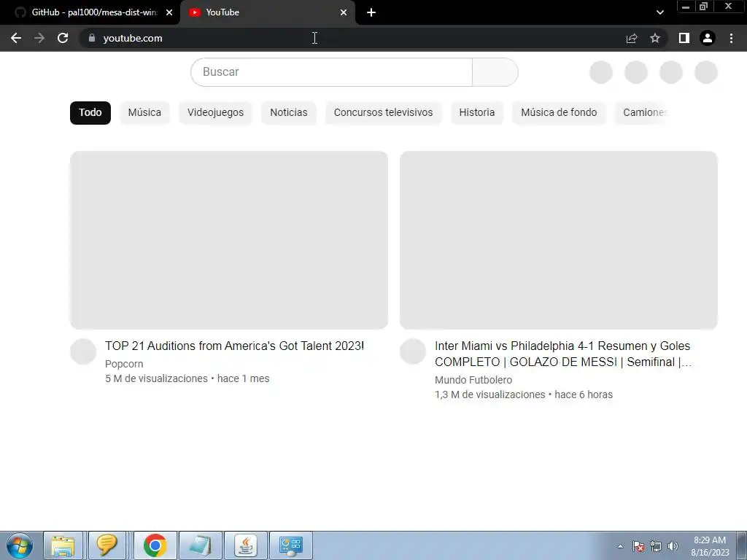Close the GitHub tab
Screen dimensions: 747x560
pos(169,12)
